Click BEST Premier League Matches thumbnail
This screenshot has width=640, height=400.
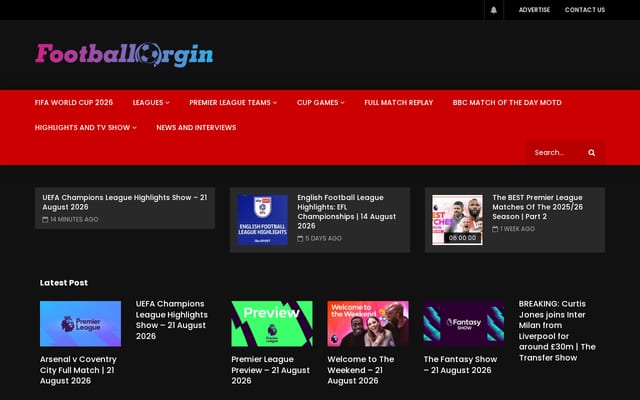coord(457,220)
